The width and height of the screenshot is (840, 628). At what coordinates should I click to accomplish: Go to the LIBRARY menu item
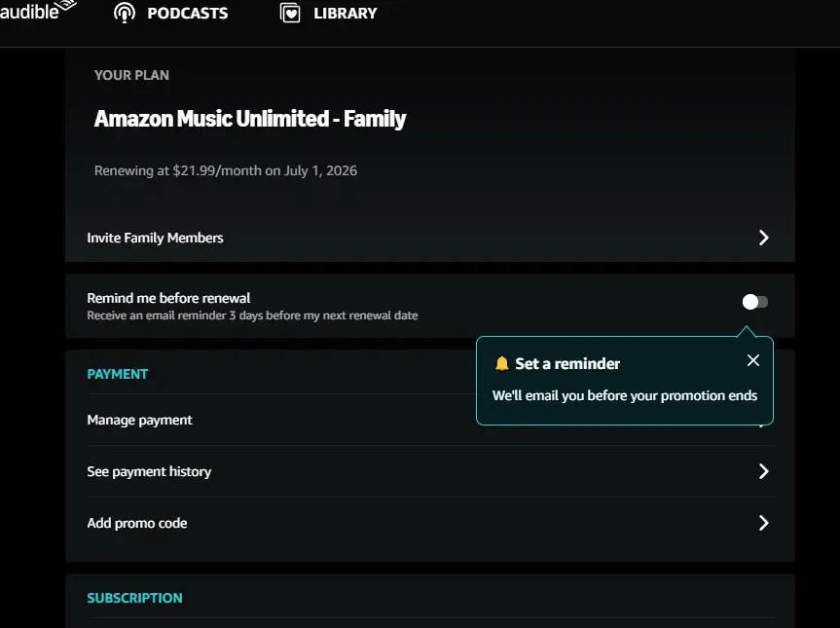click(346, 13)
